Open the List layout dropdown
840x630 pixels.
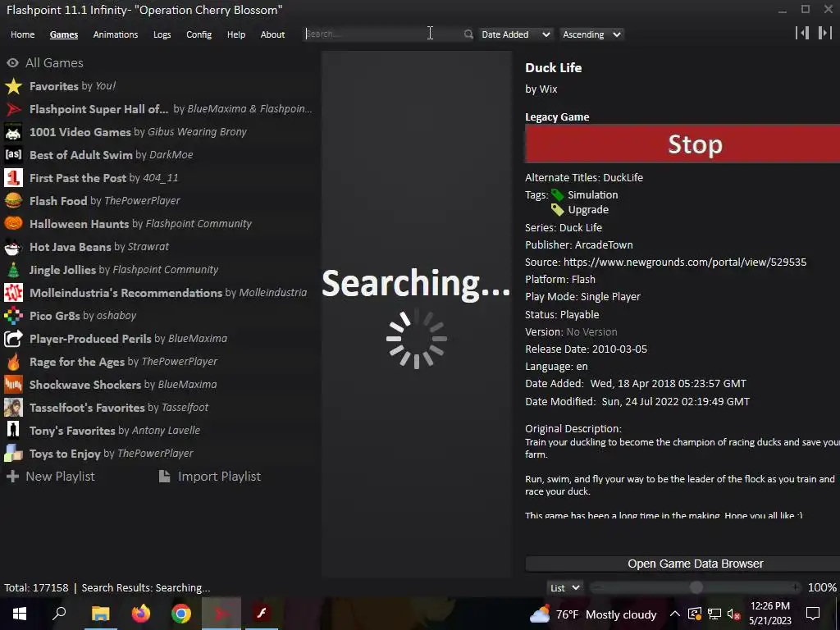click(564, 587)
